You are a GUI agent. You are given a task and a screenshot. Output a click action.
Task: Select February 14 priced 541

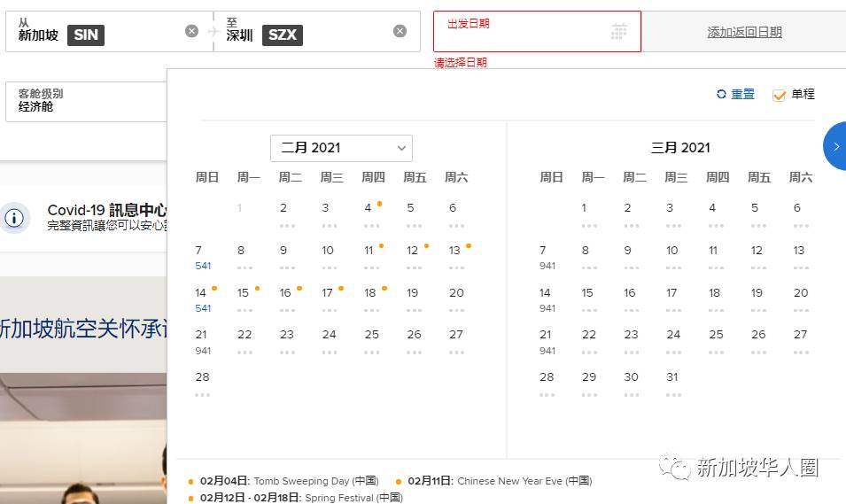click(203, 300)
